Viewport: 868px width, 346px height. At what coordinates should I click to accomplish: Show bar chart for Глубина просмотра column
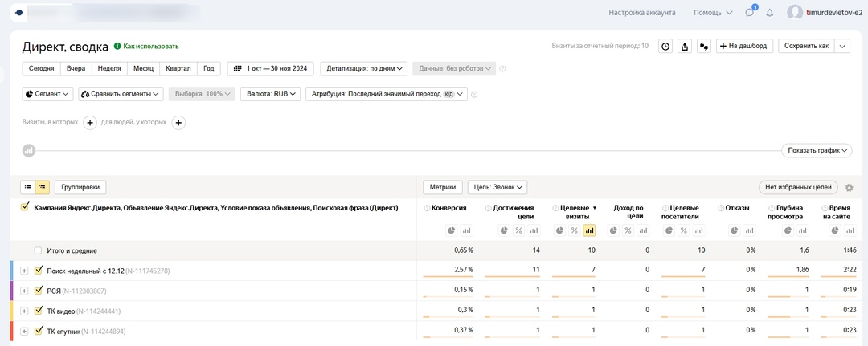point(803,230)
